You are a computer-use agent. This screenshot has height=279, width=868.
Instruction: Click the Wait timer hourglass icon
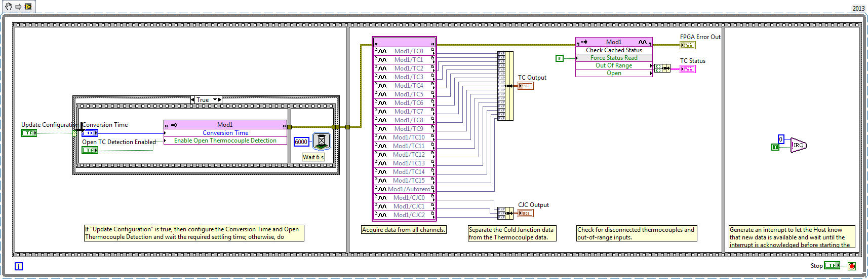[x=322, y=141]
